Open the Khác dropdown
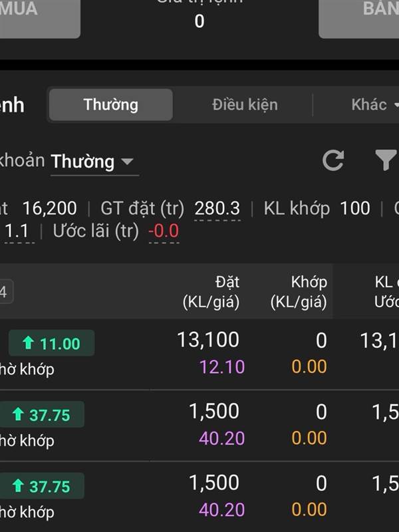The width and height of the screenshot is (399, 532). point(374,104)
